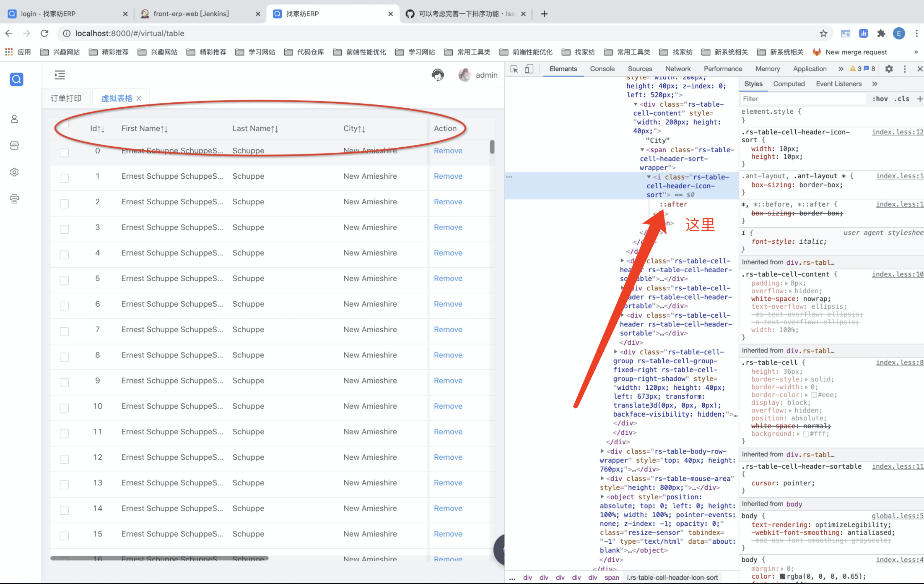This screenshot has width=924, height=584.
Task: Open the Computed tab in Styles pane
Action: 789,83
